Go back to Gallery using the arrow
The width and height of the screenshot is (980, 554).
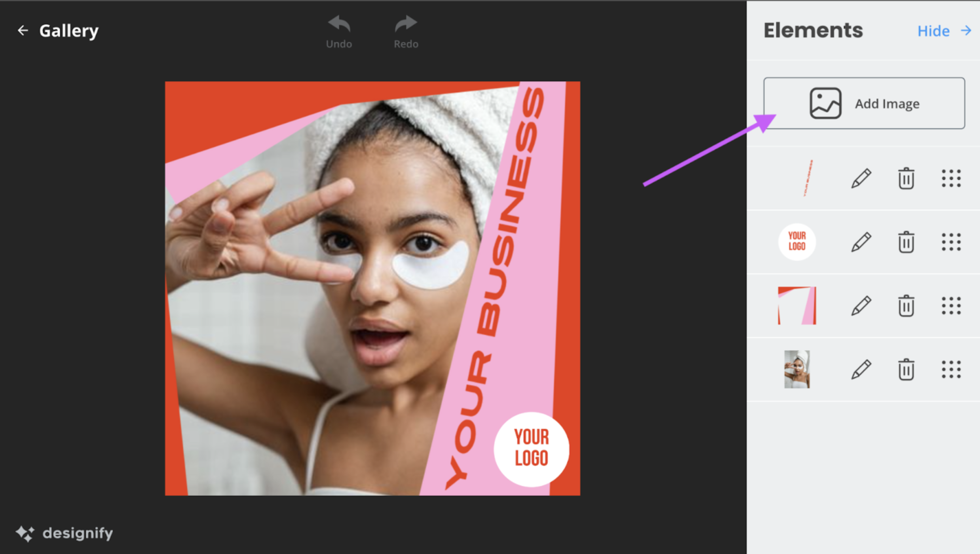22,31
